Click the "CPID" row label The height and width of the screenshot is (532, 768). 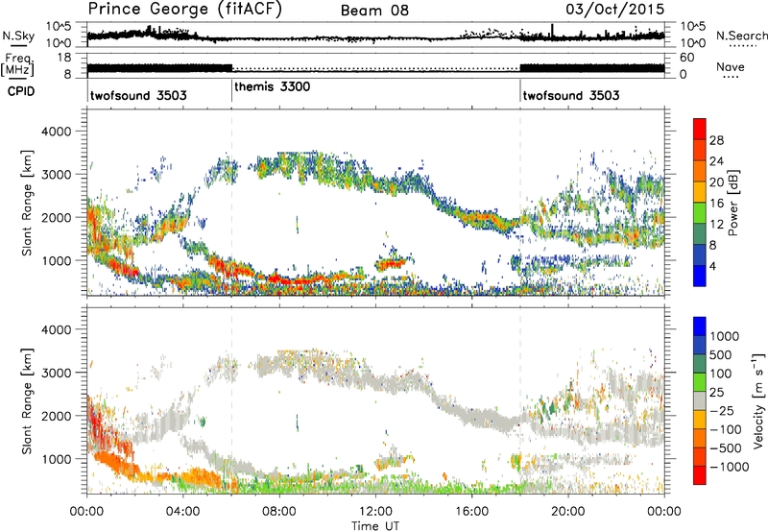[x=21, y=91]
